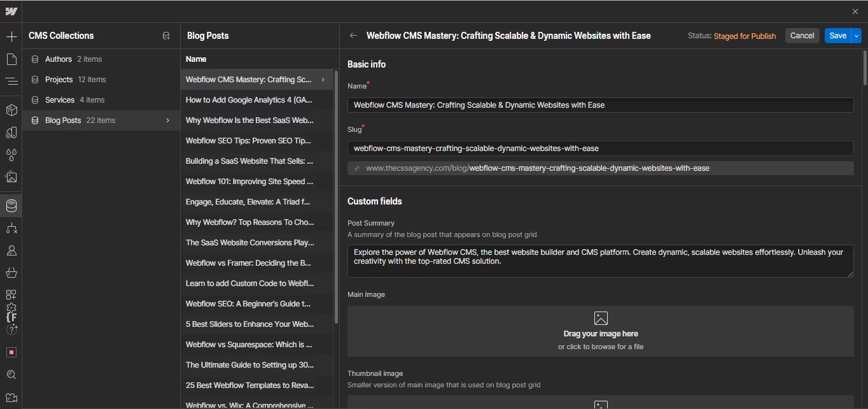Open the Components cube panel
The width and height of the screenshot is (868, 409).
[x=11, y=110]
